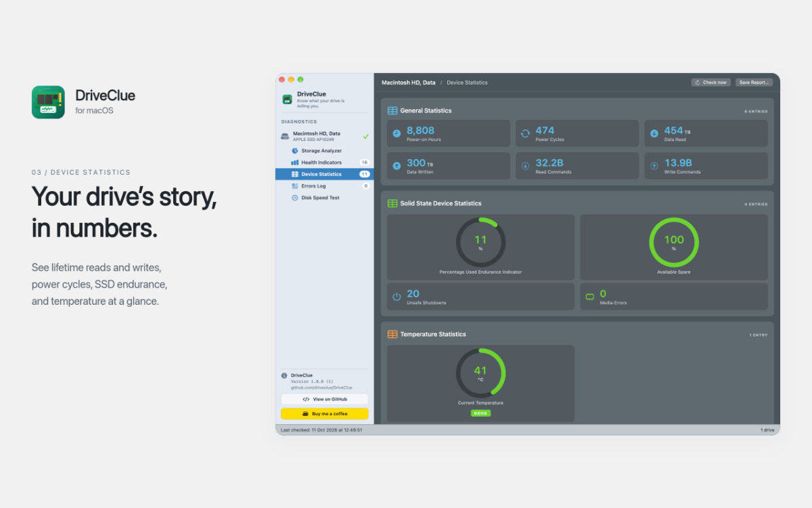Click the DriveClue app icon in sidebar header
The image size is (812, 508).
coord(288,99)
